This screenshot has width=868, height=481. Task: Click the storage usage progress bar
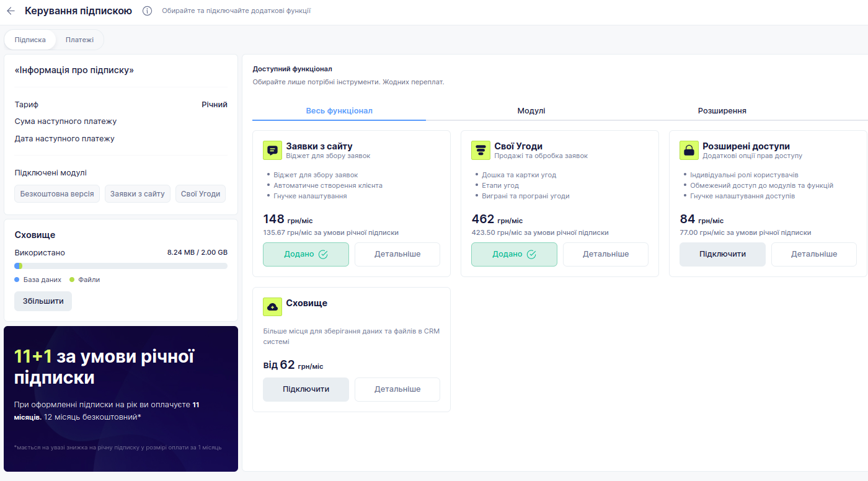tap(121, 266)
